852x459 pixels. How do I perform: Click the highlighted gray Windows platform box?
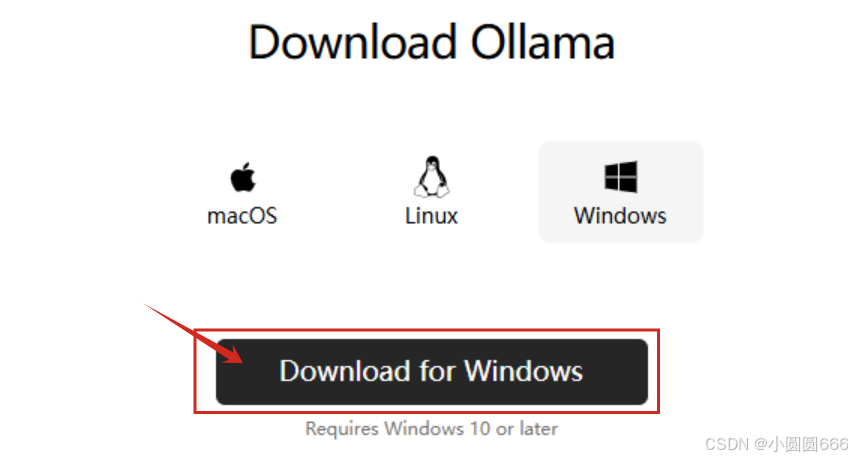(x=621, y=192)
